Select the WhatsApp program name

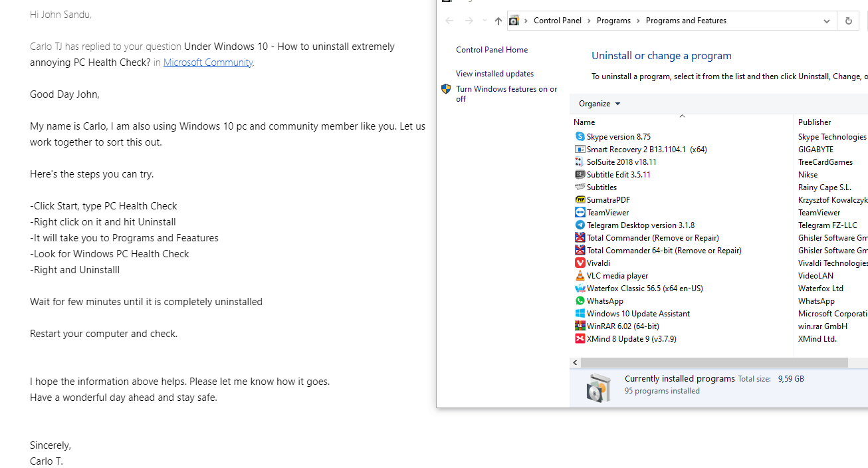[605, 300]
